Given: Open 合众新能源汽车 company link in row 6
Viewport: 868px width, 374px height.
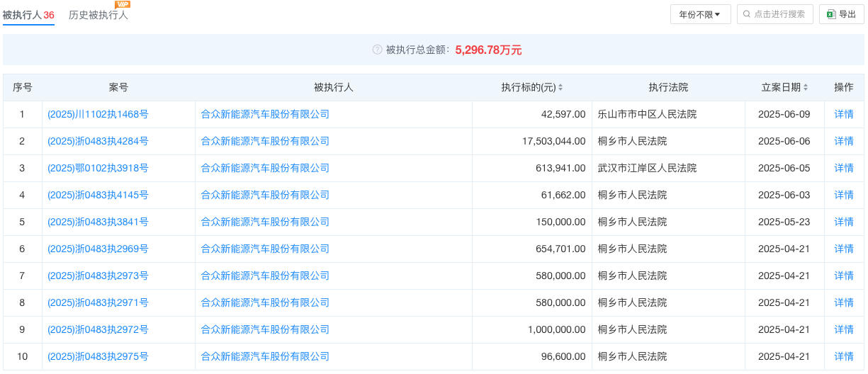Looking at the screenshot, I should point(266,249).
